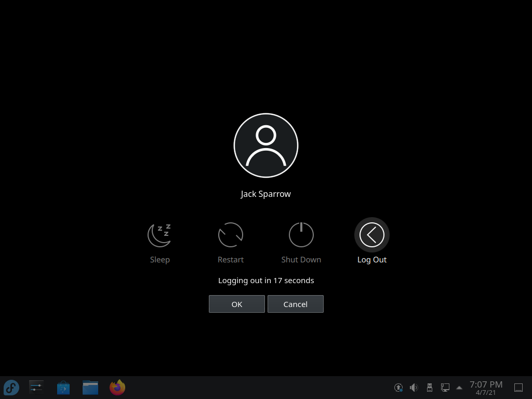Launch the Discover software store icon
Image resolution: width=532 pixels, height=399 pixels.
pos(63,388)
